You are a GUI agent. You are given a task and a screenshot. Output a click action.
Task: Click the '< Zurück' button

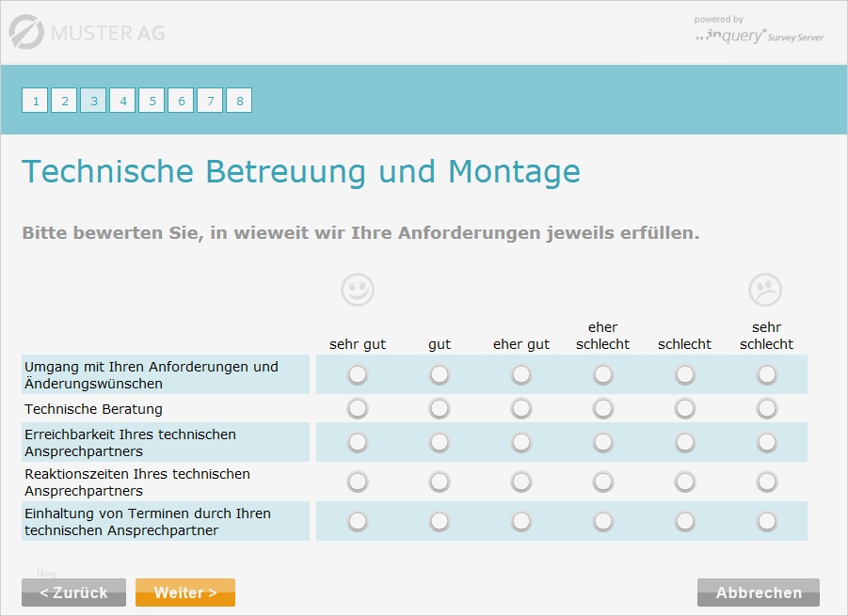[72, 592]
